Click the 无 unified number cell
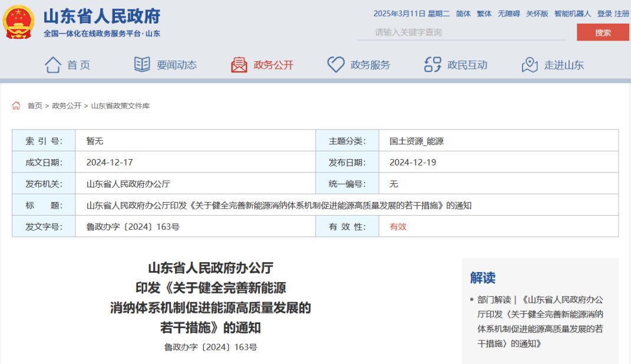 [498, 184]
